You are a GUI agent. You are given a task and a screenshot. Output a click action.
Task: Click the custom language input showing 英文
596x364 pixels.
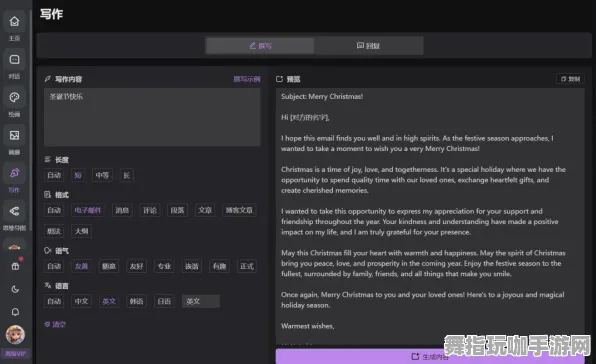[x=201, y=301]
